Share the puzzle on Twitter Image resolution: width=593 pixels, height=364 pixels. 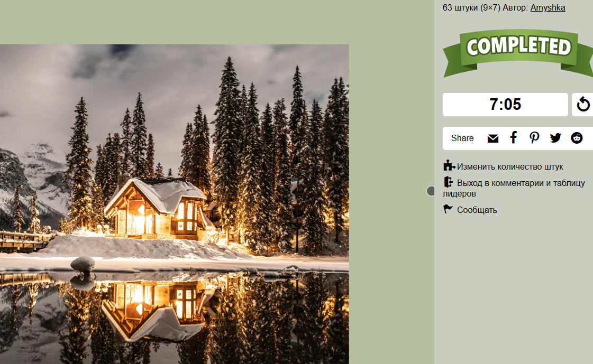pyautogui.click(x=555, y=138)
